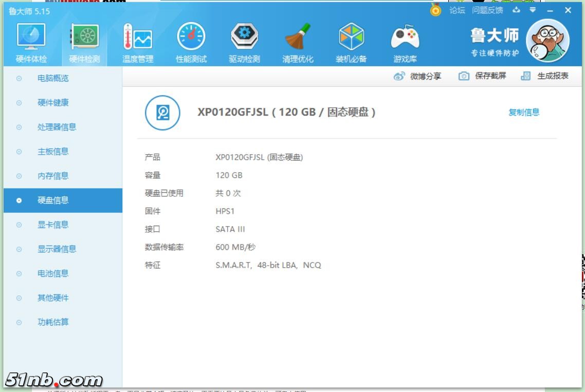The height and width of the screenshot is (392, 585).
Task: Click the 鲁大师 avatar mascot picture
Action: click(x=547, y=41)
